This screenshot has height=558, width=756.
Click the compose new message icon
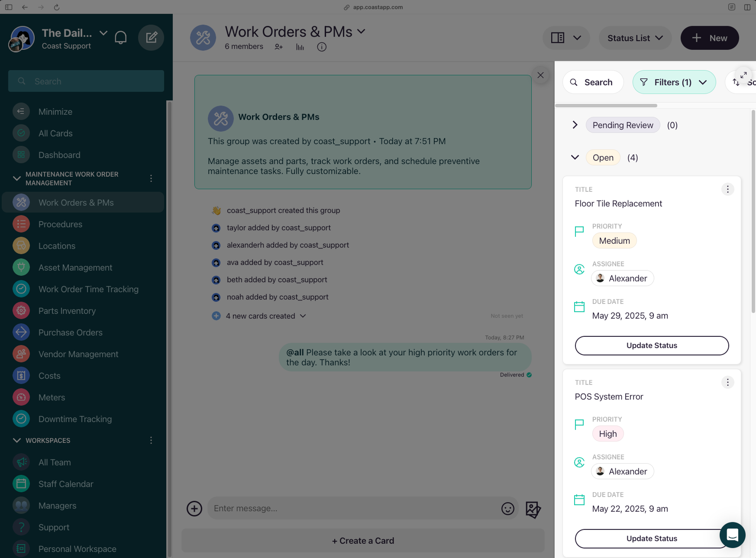click(x=151, y=38)
